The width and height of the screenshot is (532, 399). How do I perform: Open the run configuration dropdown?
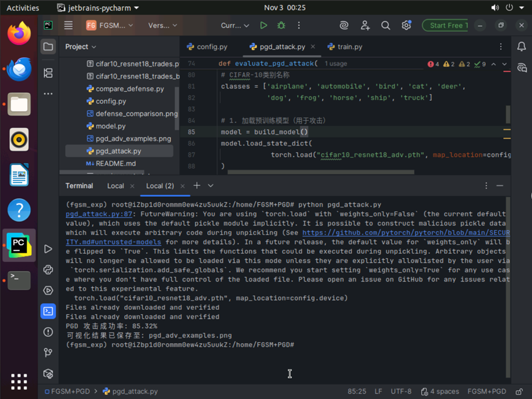click(x=235, y=25)
